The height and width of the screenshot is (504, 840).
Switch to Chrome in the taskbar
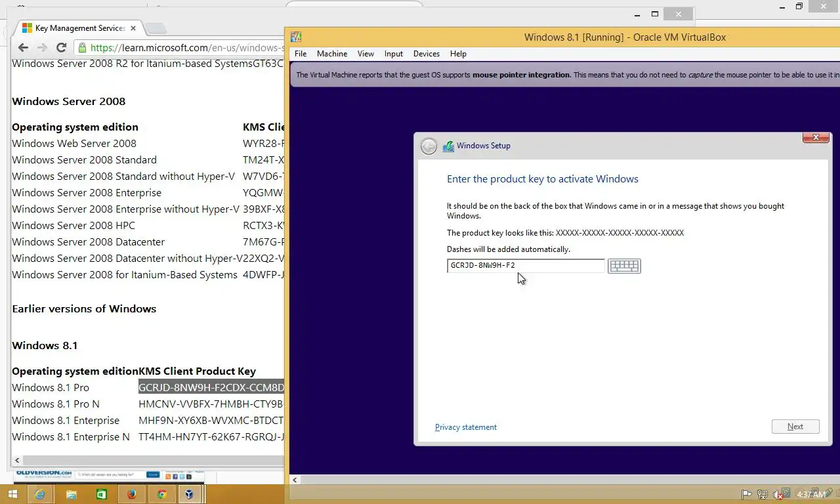[162, 494]
